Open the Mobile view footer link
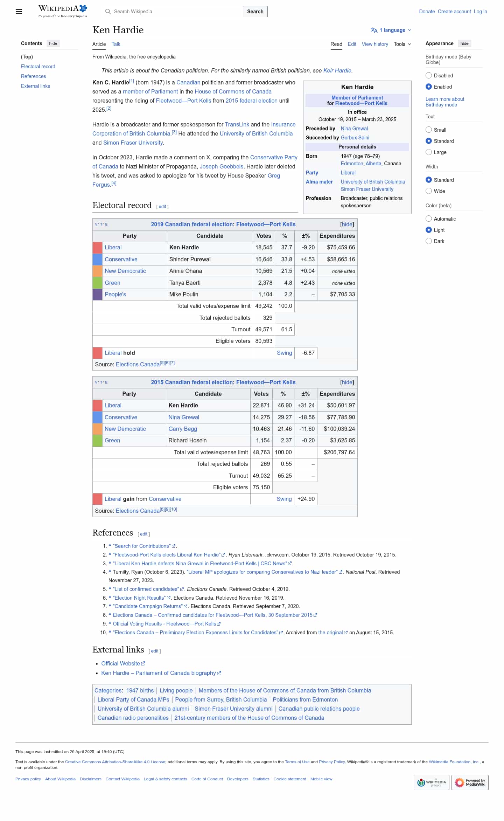The height and width of the screenshot is (821, 504). (x=321, y=779)
